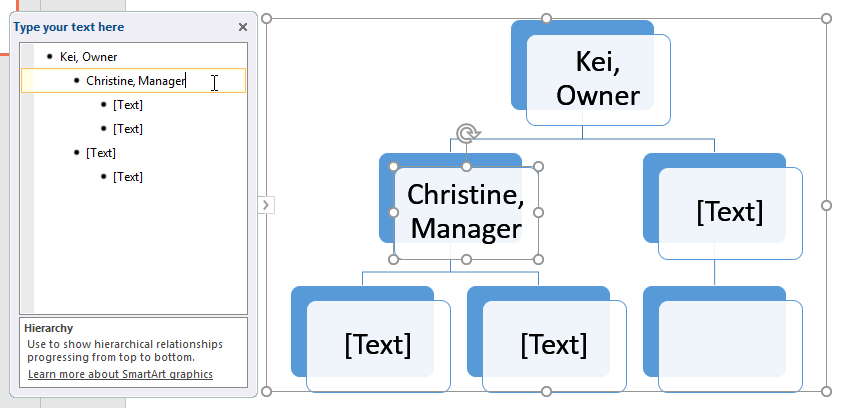The height and width of the screenshot is (408, 842).
Task: Select the "Christine, Manager" shape in the diagram
Action: pos(466,212)
